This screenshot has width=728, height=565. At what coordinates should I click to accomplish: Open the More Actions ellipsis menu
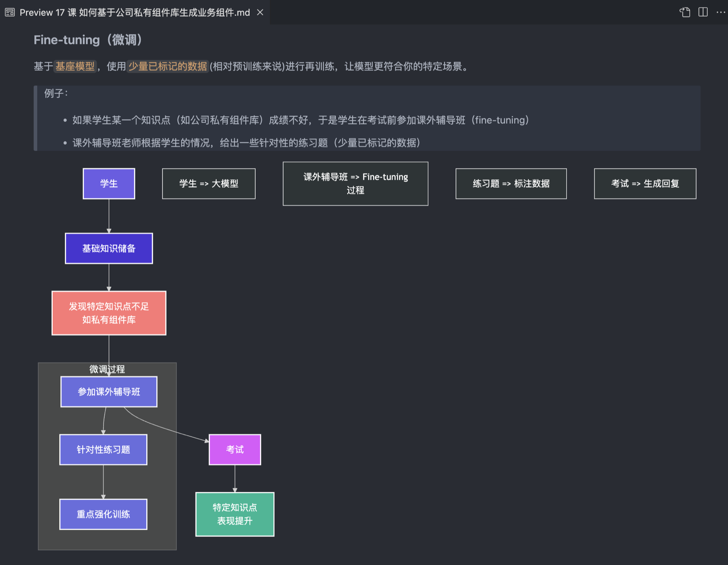(720, 12)
